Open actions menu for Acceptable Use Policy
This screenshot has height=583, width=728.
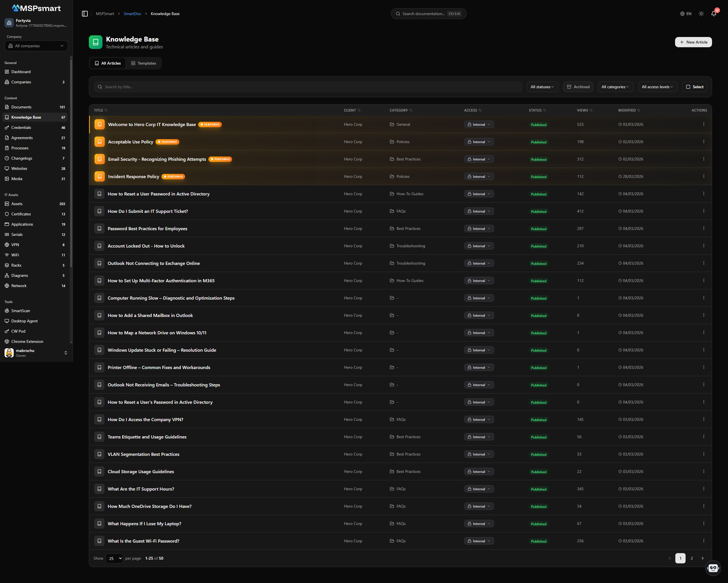tap(703, 142)
